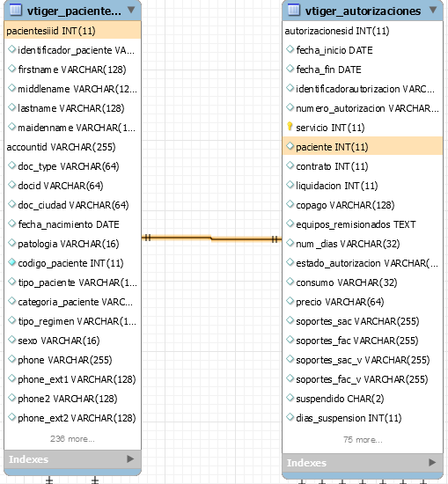Expand Indexes section of vtiger_autorizaciones table
The width and height of the screenshot is (448, 484).
(432, 462)
